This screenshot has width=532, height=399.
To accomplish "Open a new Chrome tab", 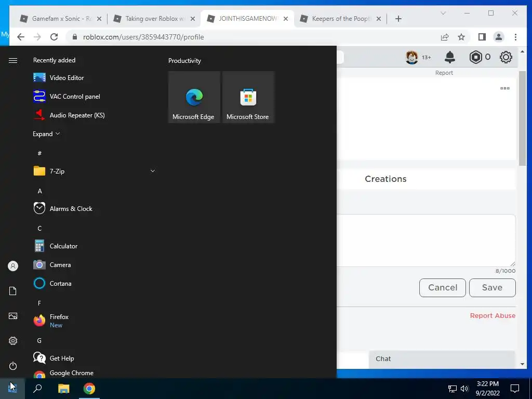I will coord(398,19).
